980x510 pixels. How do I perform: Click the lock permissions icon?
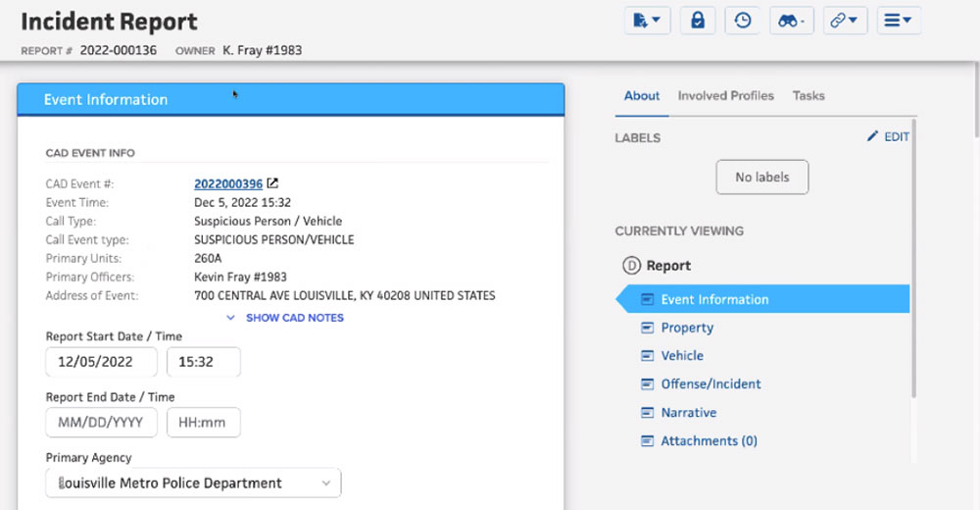(x=697, y=21)
